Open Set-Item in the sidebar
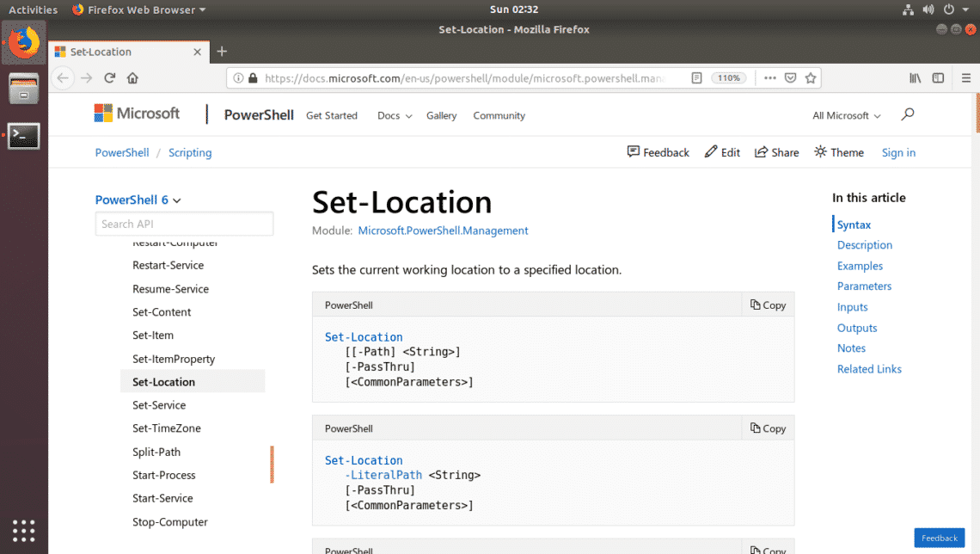 tap(153, 335)
